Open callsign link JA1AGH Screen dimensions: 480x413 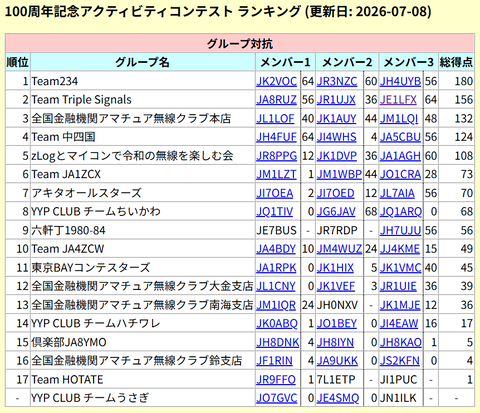click(x=400, y=156)
